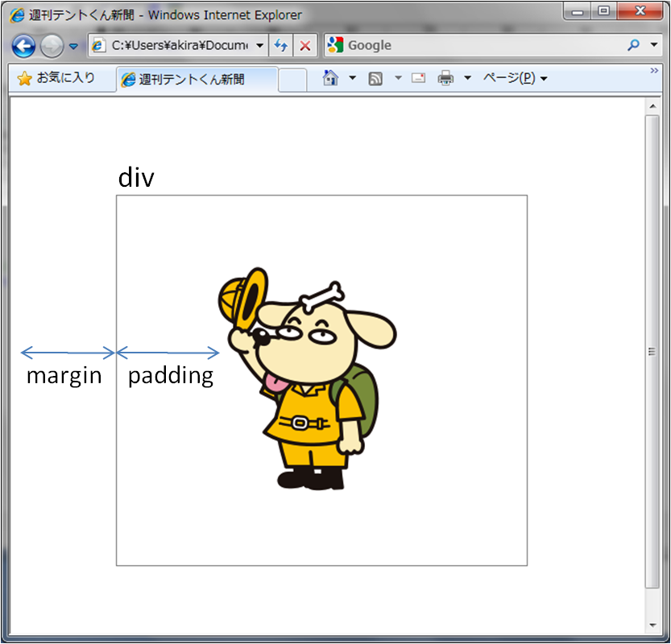Image resolution: width=671 pixels, height=644 pixels.
Task: Click the favorites star icon
Action: 24,78
